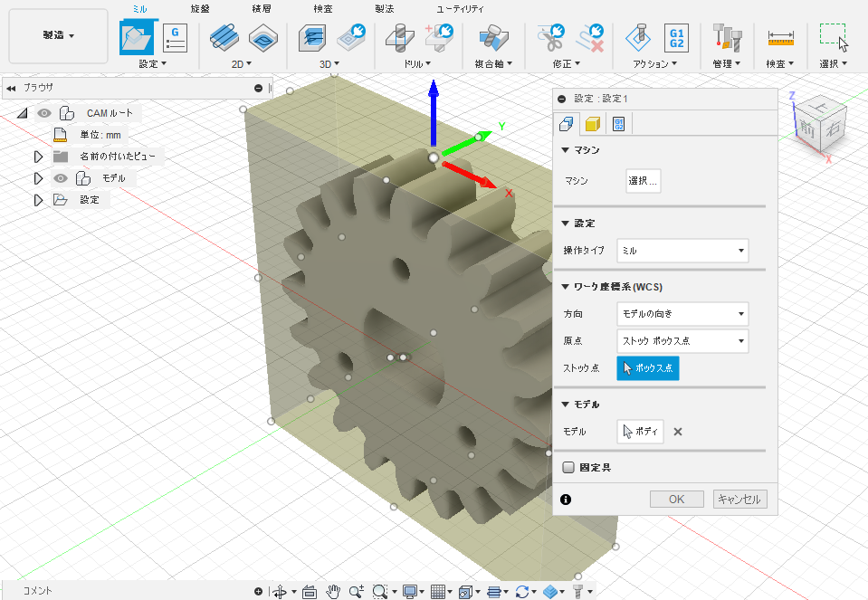Click Cancel in the setup dialog
This screenshot has height=600, width=868.
[x=739, y=500]
